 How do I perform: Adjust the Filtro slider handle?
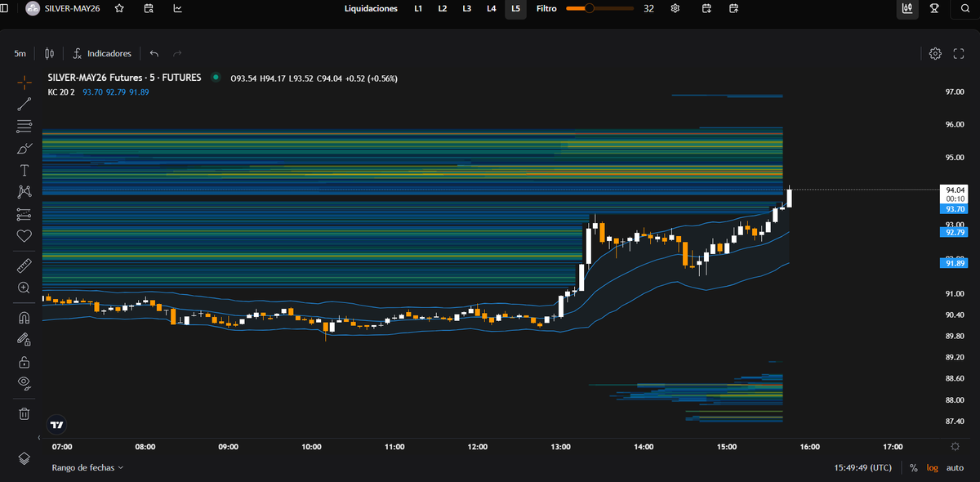click(x=590, y=8)
